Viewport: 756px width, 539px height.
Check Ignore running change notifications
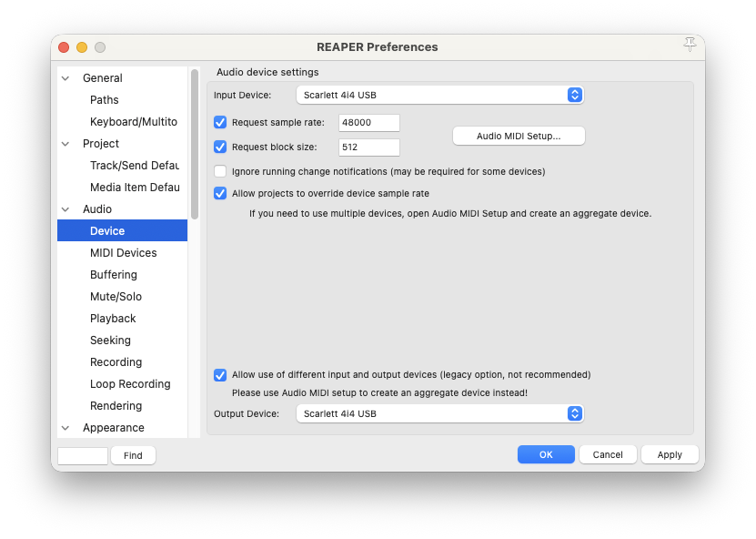220,171
